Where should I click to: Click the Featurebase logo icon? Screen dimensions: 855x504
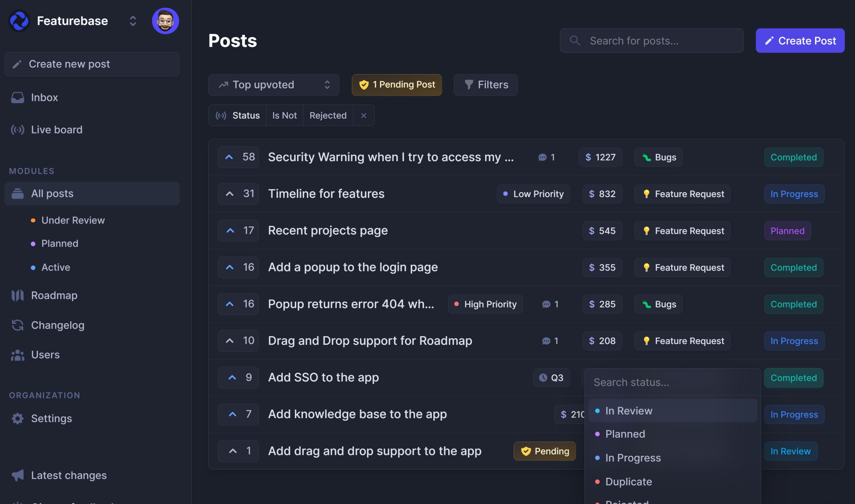pyautogui.click(x=19, y=21)
